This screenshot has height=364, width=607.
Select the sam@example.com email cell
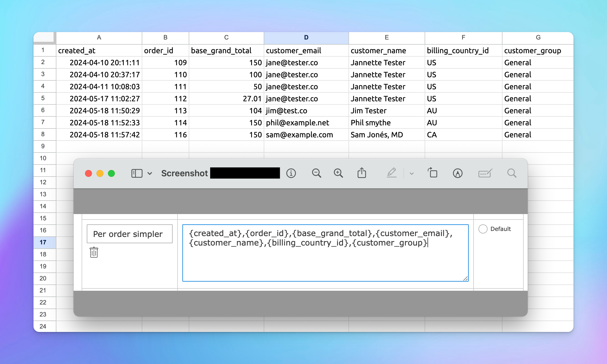pyautogui.click(x=306, y=134)
